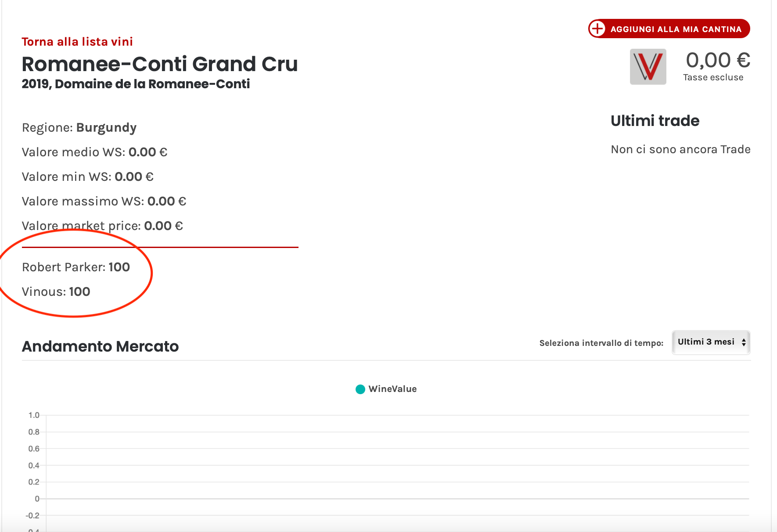Click the WineValue legend label

click(392, 389)
